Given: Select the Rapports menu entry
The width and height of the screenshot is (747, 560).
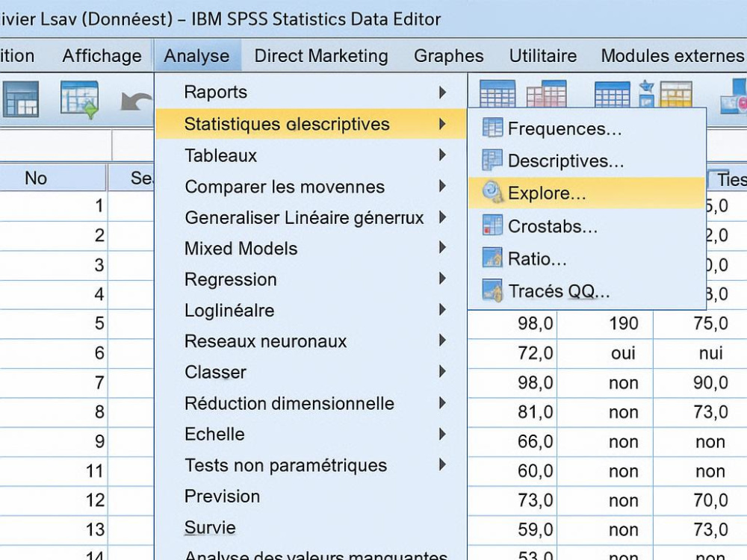Looking at the screenshot, I should [x=215, y=92].
